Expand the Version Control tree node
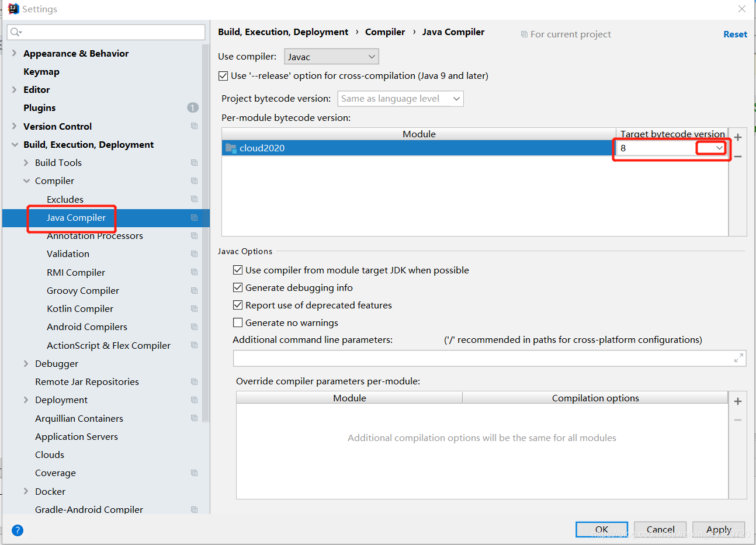 tap(14, 126)
